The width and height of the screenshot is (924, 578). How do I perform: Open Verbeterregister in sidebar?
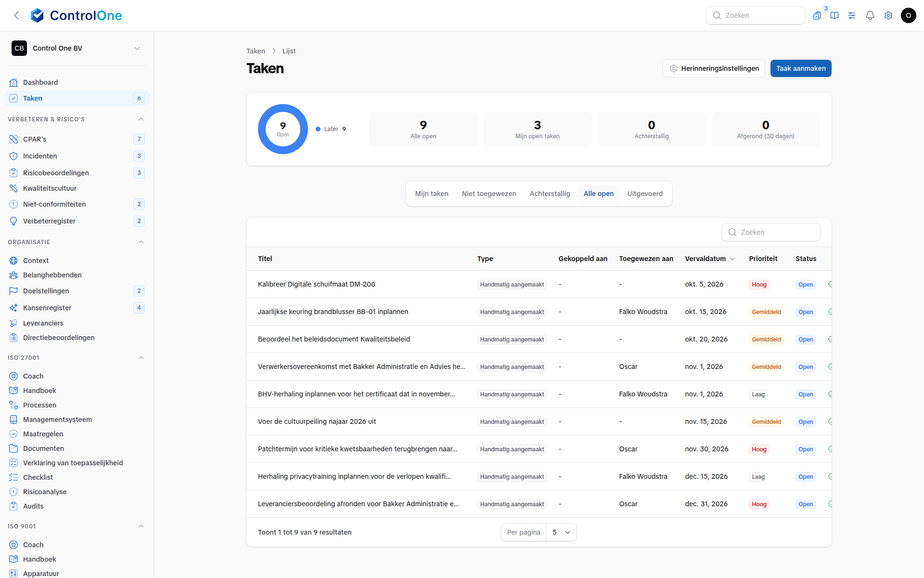[x=77, y=221]
